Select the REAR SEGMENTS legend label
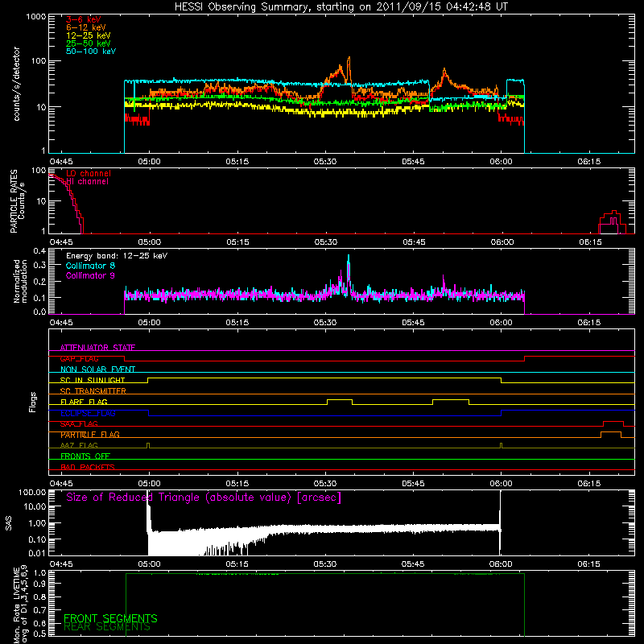Screen dimensions: 644x644 (107, 627)
